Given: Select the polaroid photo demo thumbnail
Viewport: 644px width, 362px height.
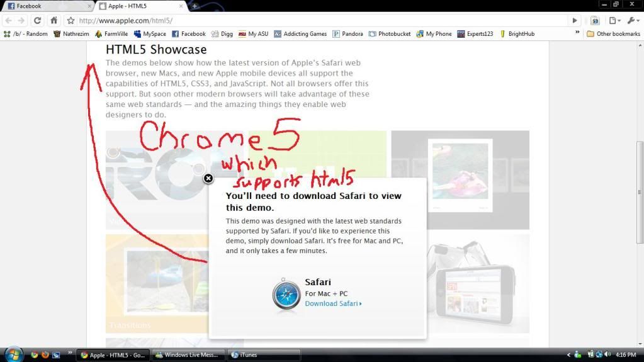Looking at the screenshot, I should point(460,179).
